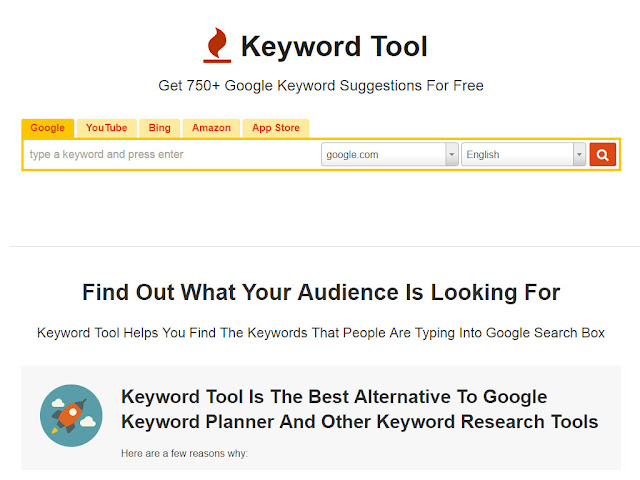Switch to the Bing tab
This screenshot has height=480, width=640.
point(160,128)
